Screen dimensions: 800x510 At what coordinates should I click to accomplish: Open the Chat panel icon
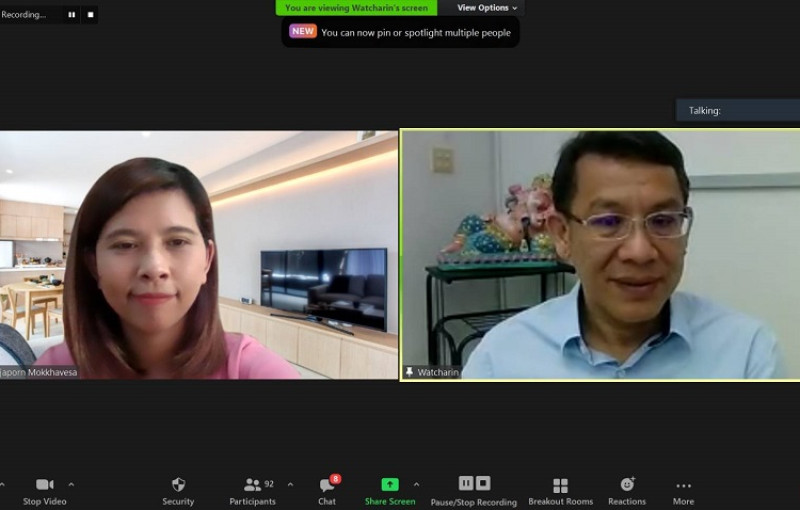click(327, 485)
